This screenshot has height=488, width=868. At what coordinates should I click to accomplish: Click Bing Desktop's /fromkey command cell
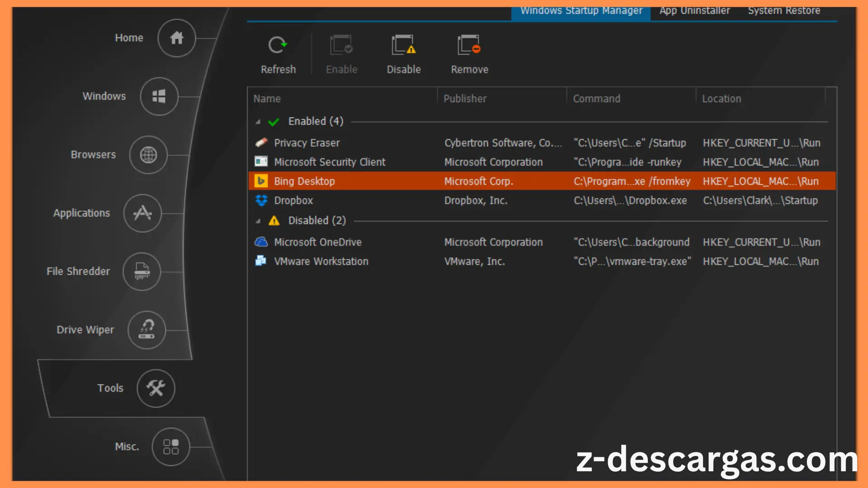pos(632,181)
